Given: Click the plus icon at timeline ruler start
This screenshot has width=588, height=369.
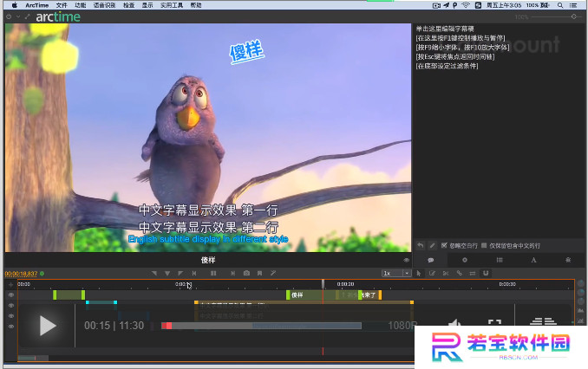Looking at the screenshot, I should [x=10, y=285].
